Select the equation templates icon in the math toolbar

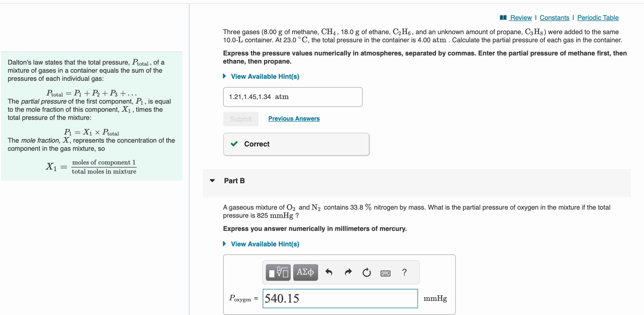coord(278,272)
